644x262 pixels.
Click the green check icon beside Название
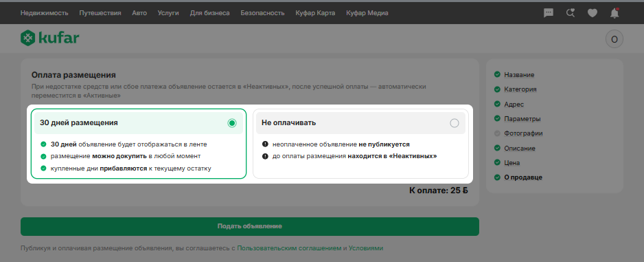click(x=497, y=74)
